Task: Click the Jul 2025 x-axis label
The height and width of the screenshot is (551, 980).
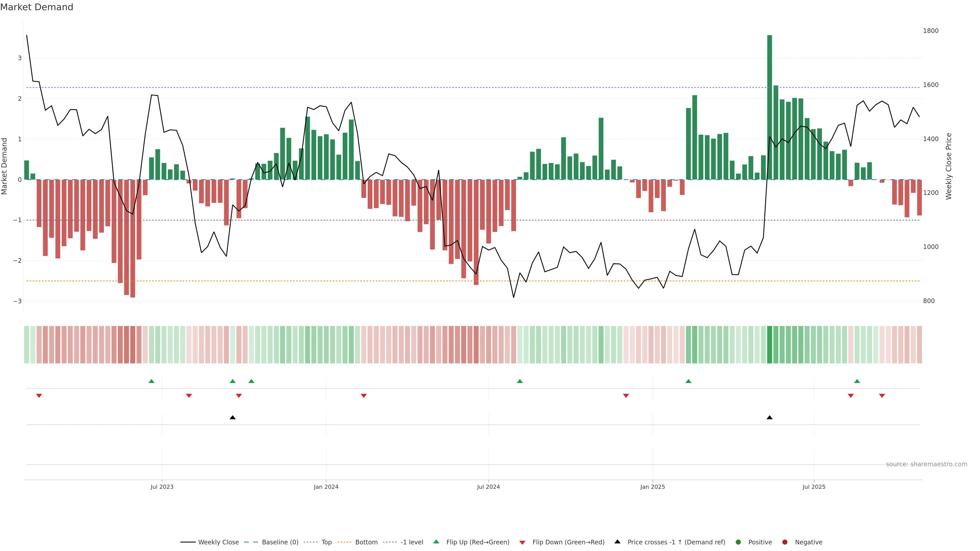Action: point(814,487)
